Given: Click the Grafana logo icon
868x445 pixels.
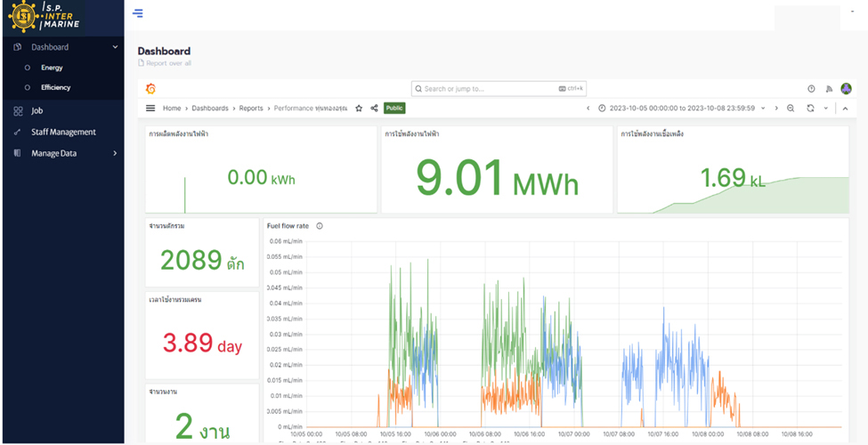Looking at the screenshot, I should (x=150, y=89).
